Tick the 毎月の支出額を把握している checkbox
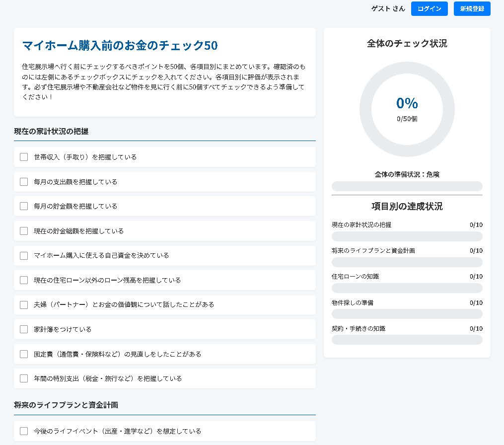Image resolution: width=504 pixels, height=445 pixels. pos(24,182)
